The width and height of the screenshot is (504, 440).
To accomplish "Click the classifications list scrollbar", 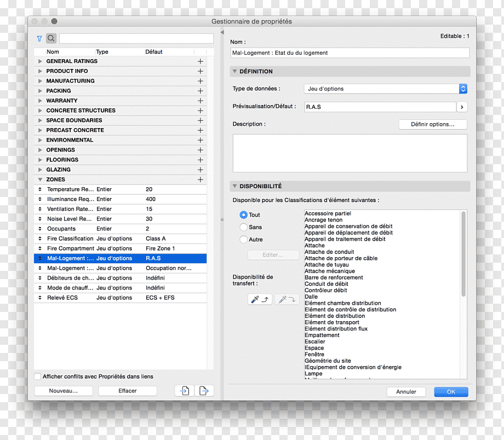I will coord(463,254).
